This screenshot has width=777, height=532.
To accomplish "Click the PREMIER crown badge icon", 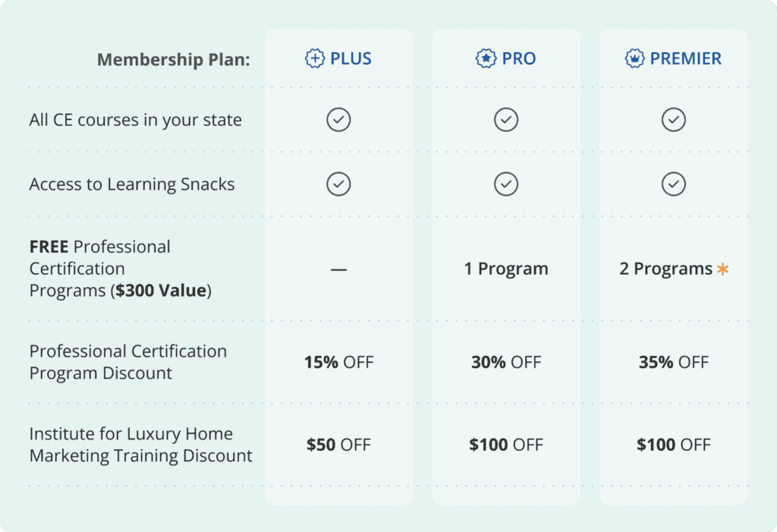I will point(634,58).
